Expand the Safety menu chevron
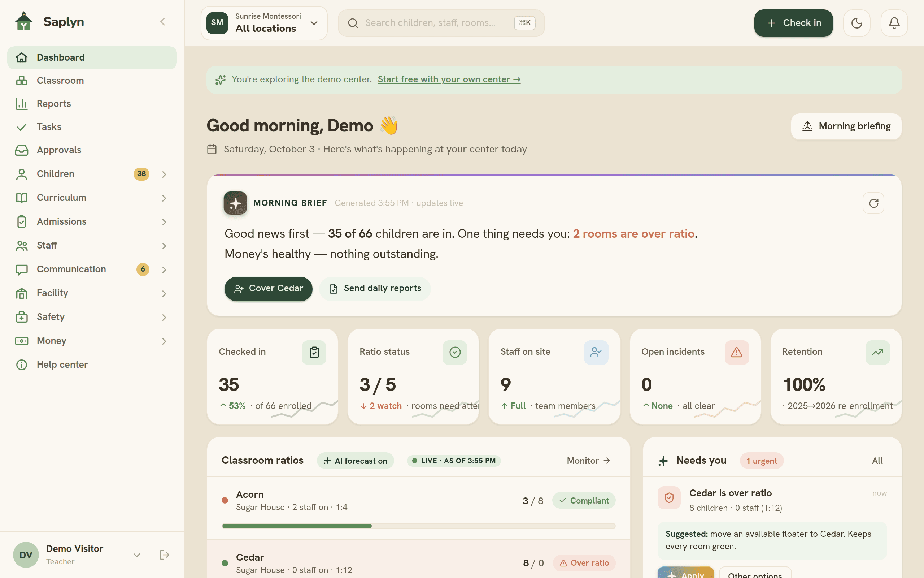924x578 pixels. pos(164,317)
